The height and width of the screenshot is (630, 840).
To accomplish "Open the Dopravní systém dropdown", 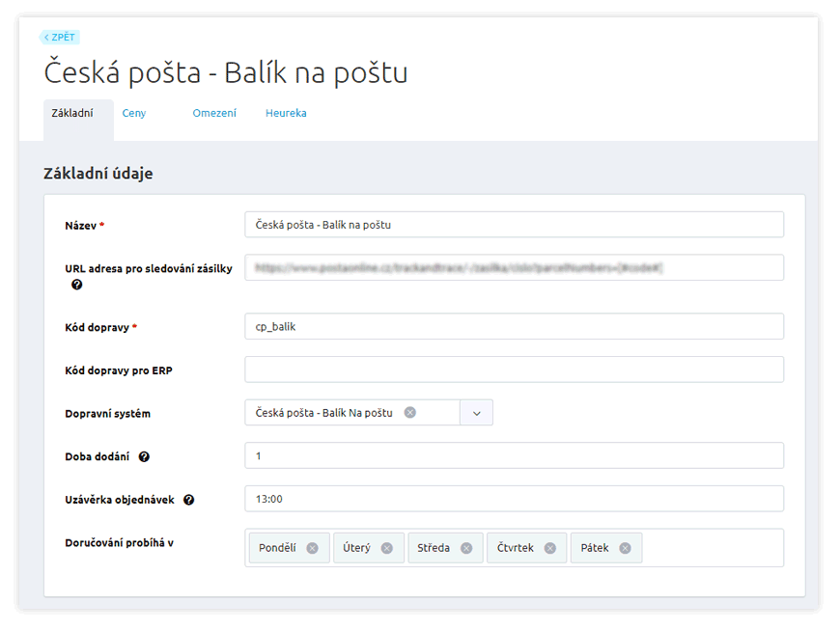I will [369, 413].
